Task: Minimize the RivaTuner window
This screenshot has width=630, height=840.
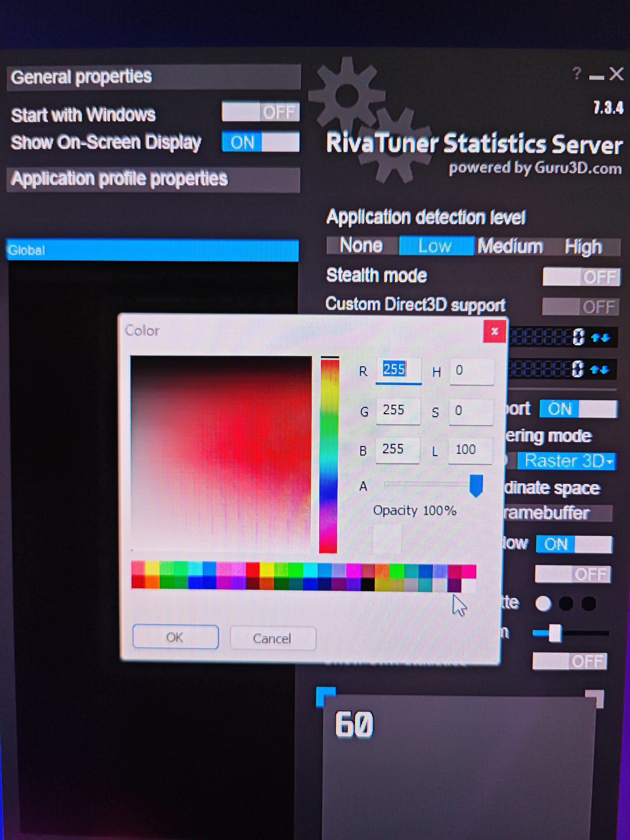Action: (x=597, y=77)
